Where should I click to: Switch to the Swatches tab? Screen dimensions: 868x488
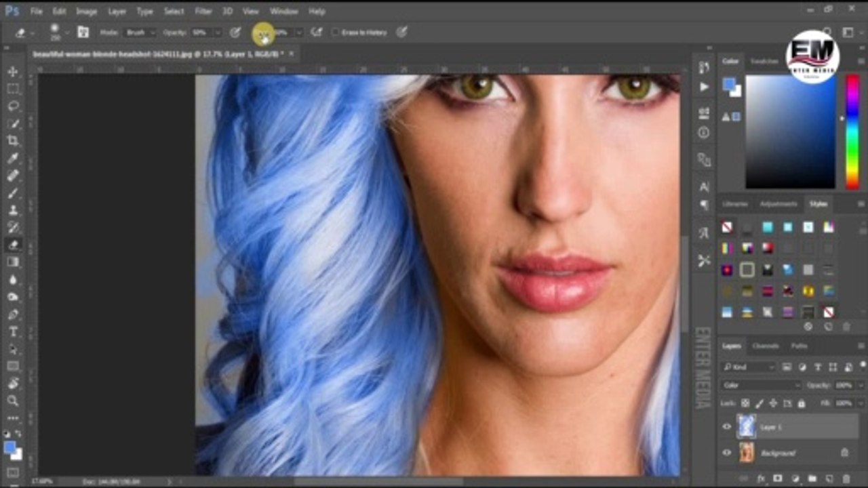point(764,62)
